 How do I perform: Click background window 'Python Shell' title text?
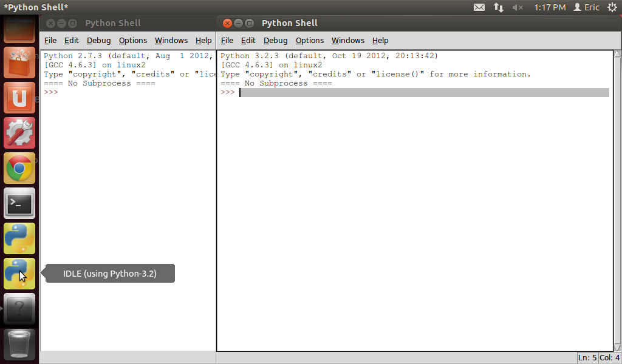point(112,23)
